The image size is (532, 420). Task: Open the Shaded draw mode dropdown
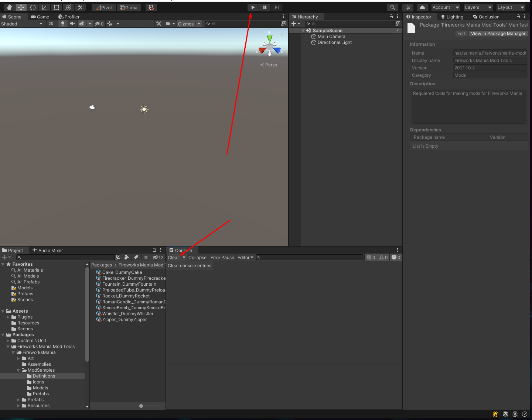(22, 24)
